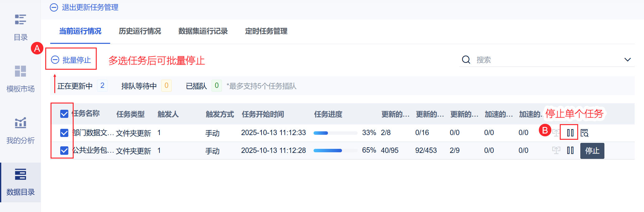Uncheck the 部门数据文 task checkbox
644x212 pixels.
[64, 133]
